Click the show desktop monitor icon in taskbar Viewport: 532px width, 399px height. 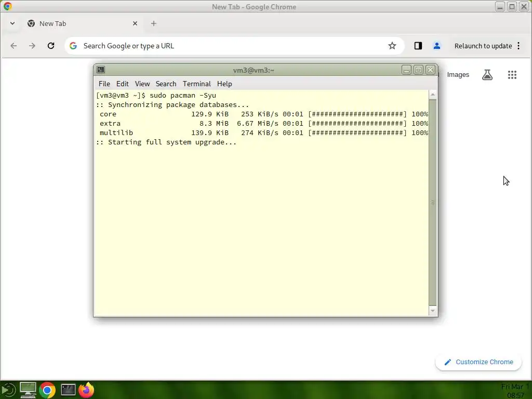click(x=28, y=390)
